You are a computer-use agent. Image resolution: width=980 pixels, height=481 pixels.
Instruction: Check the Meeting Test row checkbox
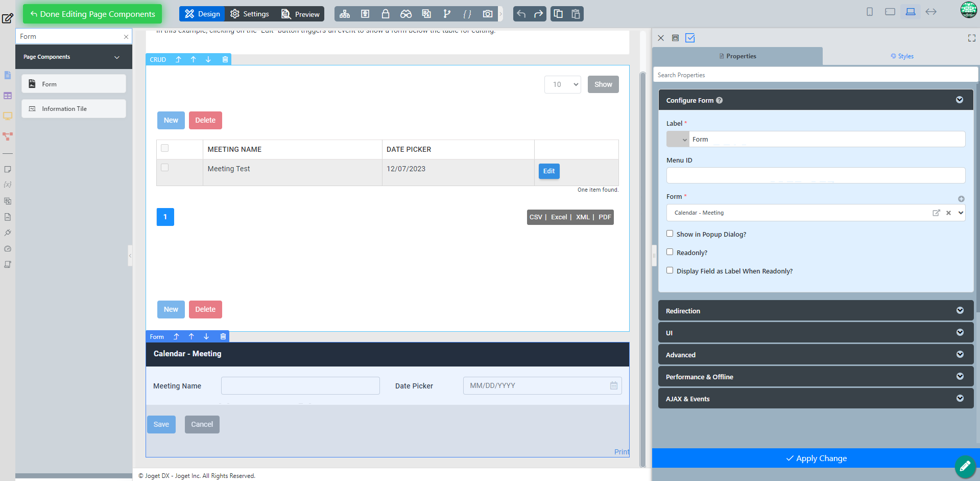[164, 167]
